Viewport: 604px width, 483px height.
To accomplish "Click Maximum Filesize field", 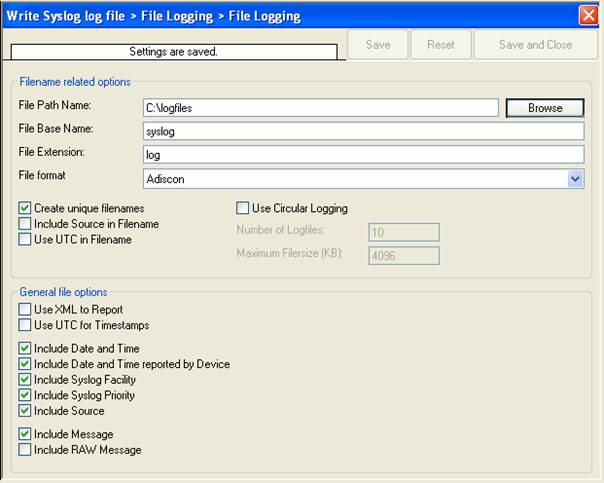I will click(x=404, y=256).
